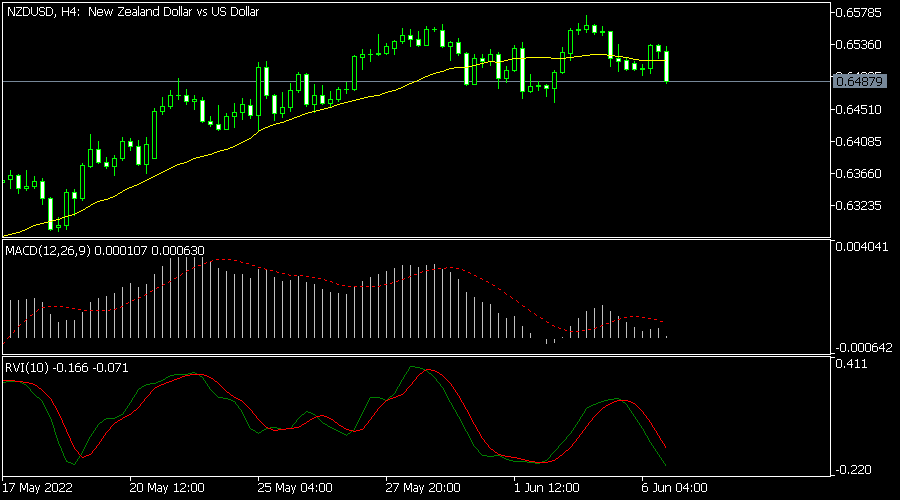Image resolution: width=900 pixels, height=500 pixels.
Task: Click the NZDUSD, H4 chart title
Action: coord(133,11)
